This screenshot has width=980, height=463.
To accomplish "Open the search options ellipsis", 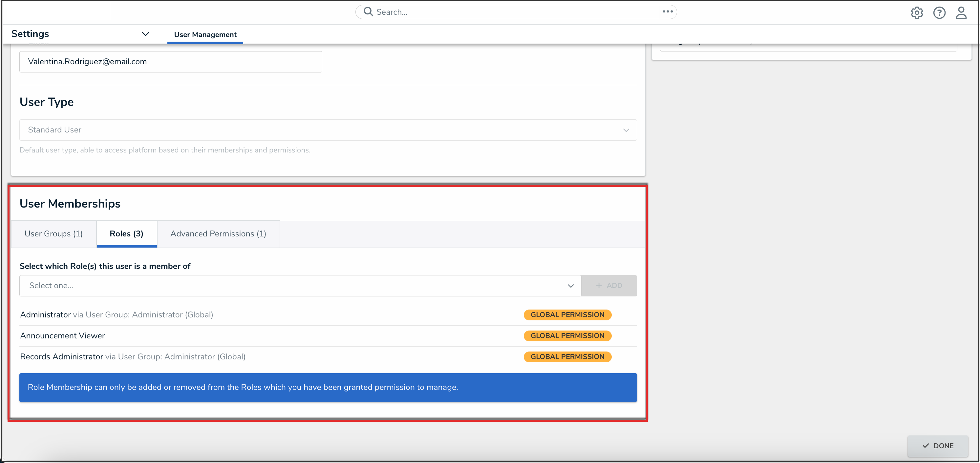I will pyautogui.click(x=667, y=12).
